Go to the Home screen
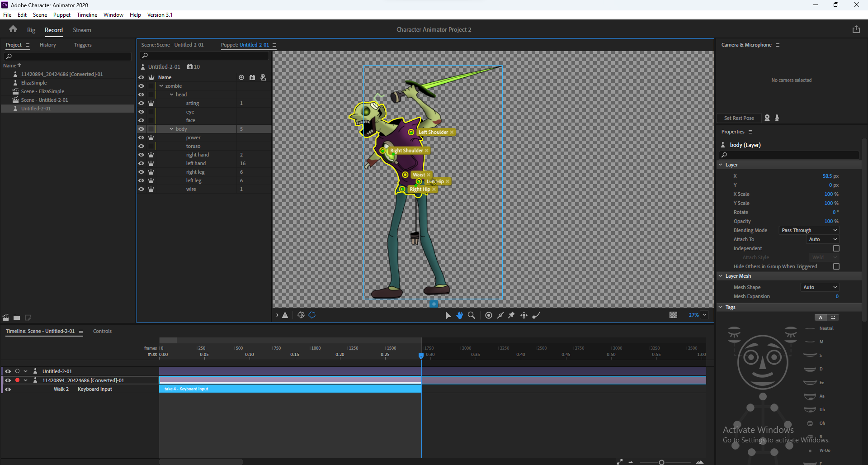The image size is (868, 465). pyautogui.click(x=13, y=29)
